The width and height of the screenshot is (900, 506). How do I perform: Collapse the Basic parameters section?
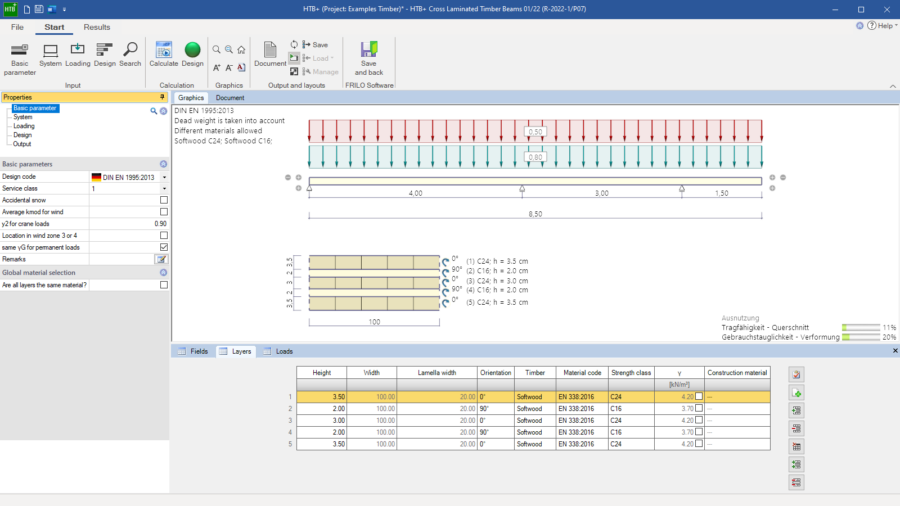pyautogui.click(x=163, y=163)
